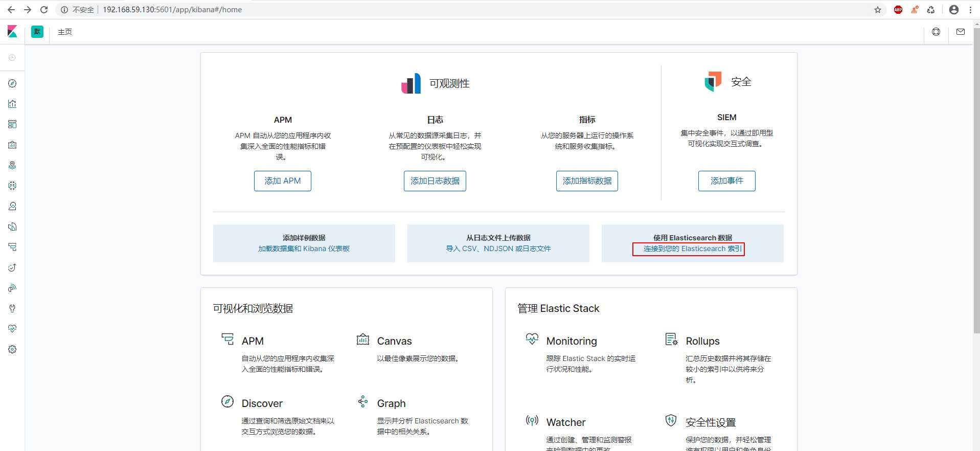Screen dimensions: 980x451
Task: Open 导入 CSV、NDJSON 或日志文件 link
Action: (x=498, y=249)
